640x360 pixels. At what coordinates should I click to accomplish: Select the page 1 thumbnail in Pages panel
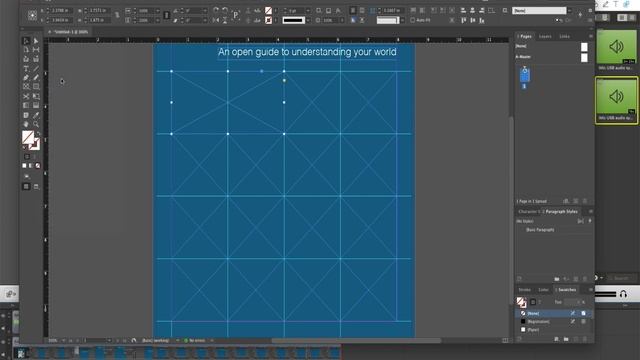coord(525,75)
